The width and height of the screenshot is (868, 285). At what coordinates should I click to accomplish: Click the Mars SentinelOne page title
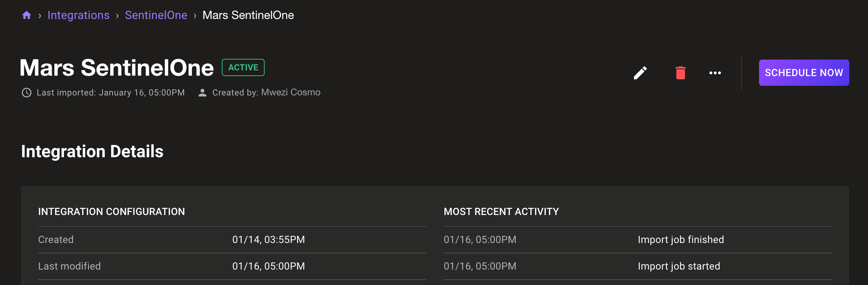pos(117,67)
